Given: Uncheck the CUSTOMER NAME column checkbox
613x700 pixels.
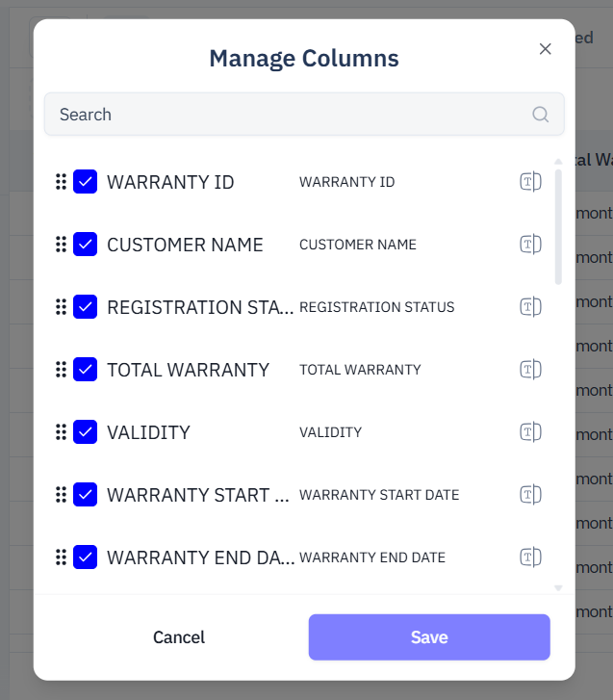Looking at the screenshot, I should tap(86, 245).
